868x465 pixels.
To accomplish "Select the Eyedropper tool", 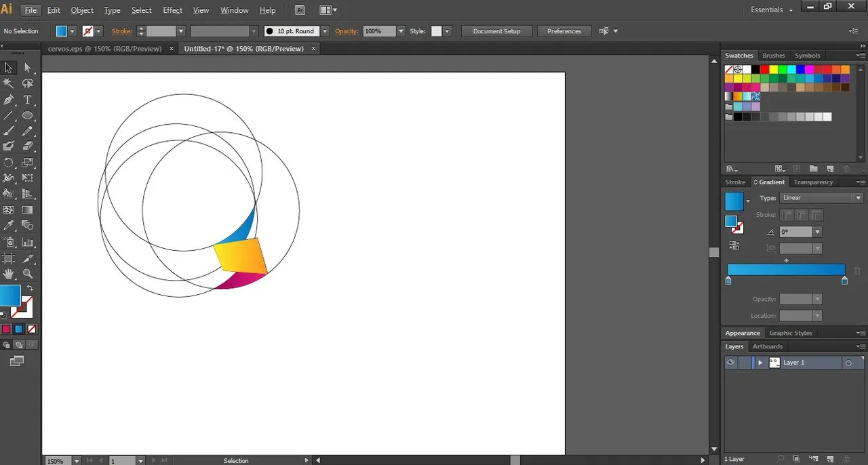I will point(9,226).
